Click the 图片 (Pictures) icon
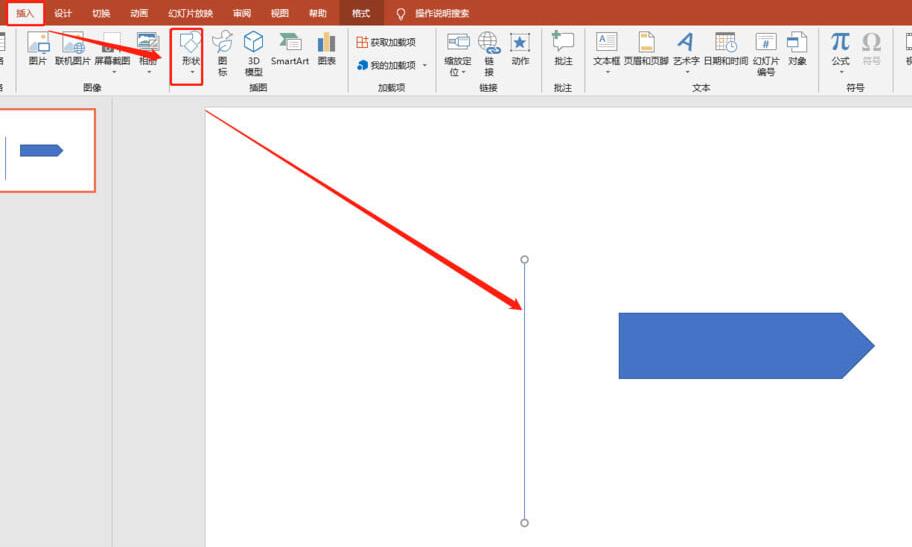The image size is (912, 547). pyautogui.click(x=37, y=48)
